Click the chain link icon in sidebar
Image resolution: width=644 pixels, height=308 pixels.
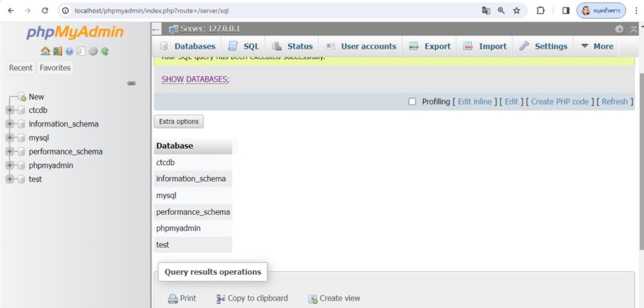pyautogui.click(x=131, y=83)
